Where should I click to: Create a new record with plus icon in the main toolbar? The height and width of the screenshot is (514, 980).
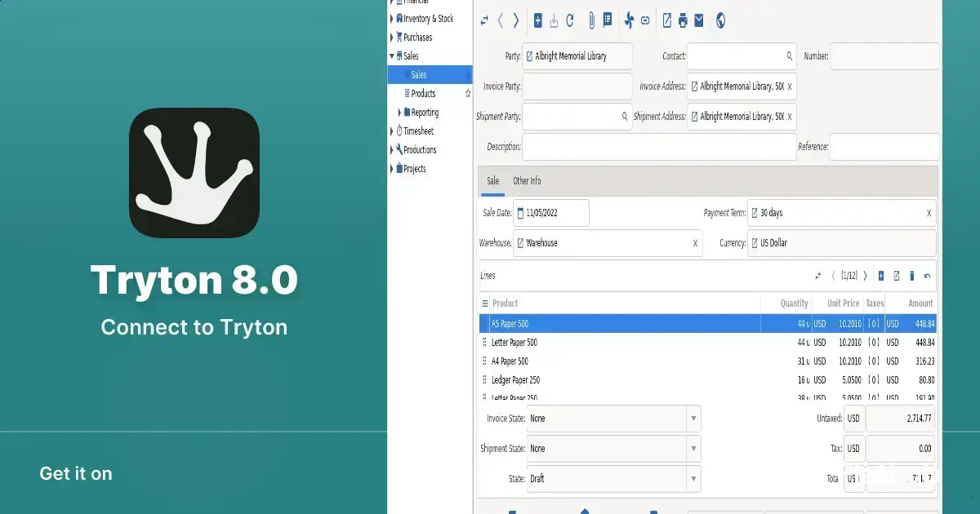coord(537,21)
